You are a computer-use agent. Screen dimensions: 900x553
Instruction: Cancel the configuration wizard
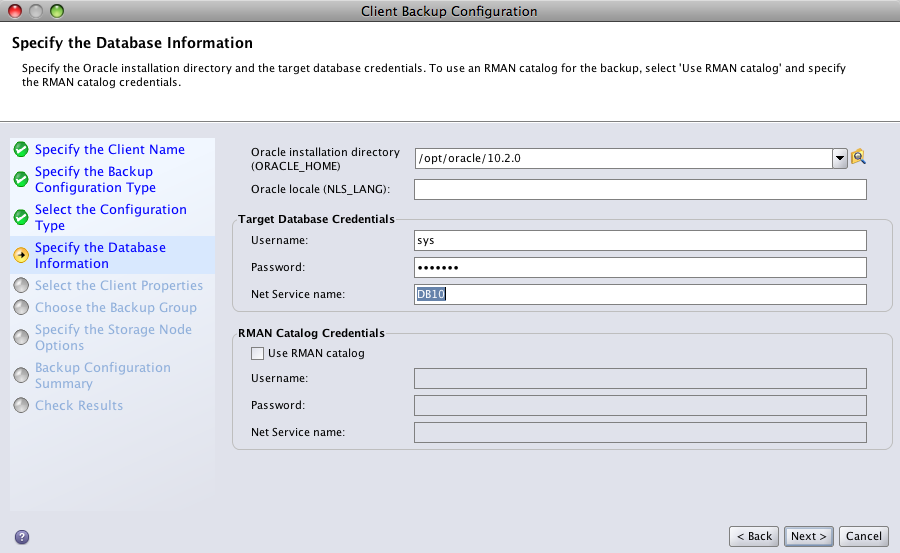click(x=863, y=536)
